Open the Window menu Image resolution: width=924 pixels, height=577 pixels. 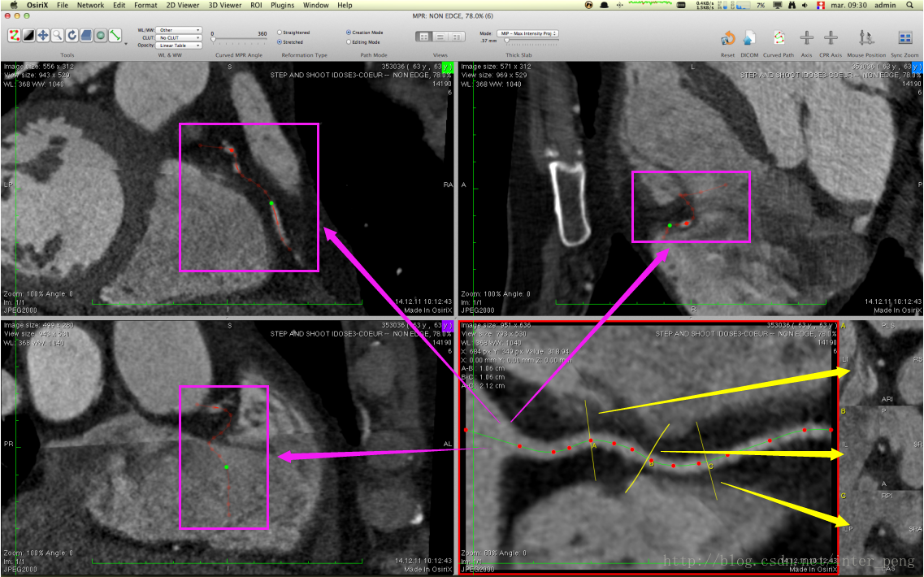click(x=316, y=6)
